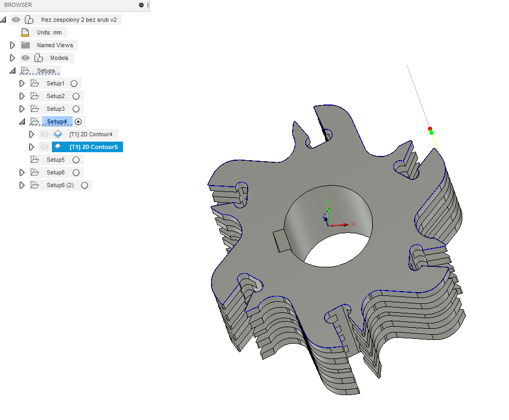Click the Setup4 folder icon
The width and height of the screenshot is (509, 420).
(35, 121)
